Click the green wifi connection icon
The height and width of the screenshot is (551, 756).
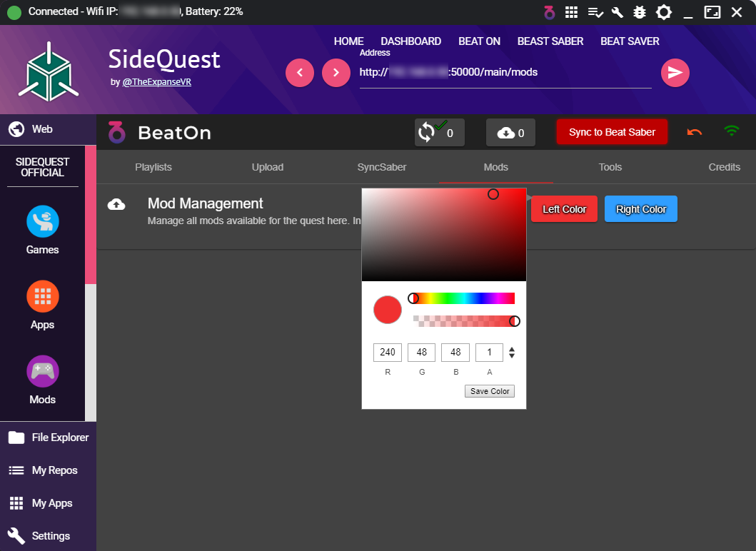point(732,131)
